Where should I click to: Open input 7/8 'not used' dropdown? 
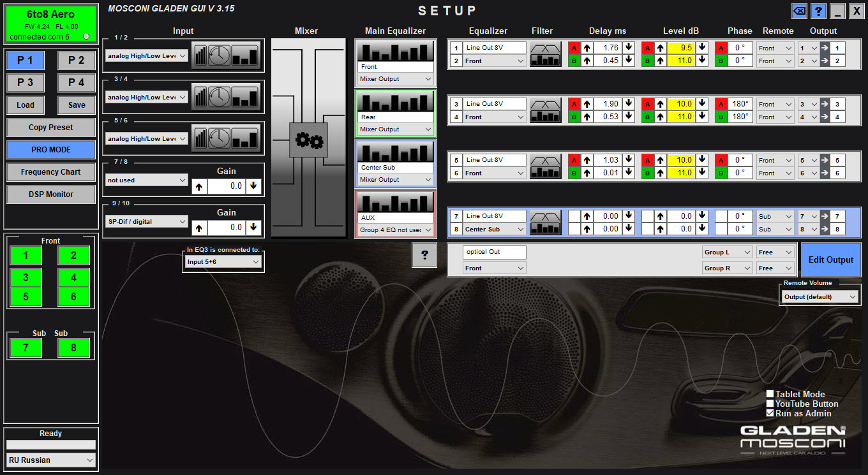147,180
